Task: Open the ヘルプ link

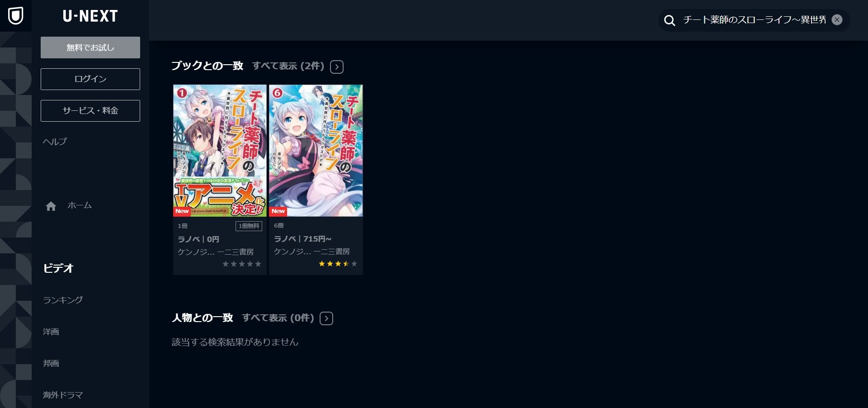Action: click(x=55, y=142)
